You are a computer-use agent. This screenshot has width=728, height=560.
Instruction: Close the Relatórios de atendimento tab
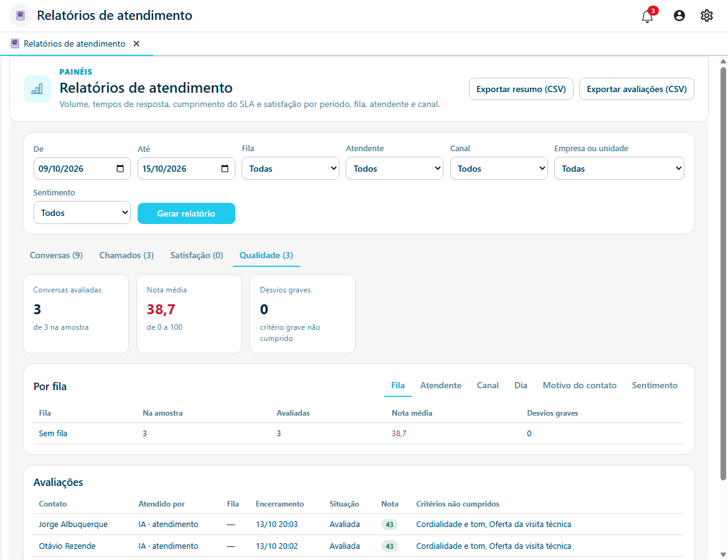click(136, 44)
